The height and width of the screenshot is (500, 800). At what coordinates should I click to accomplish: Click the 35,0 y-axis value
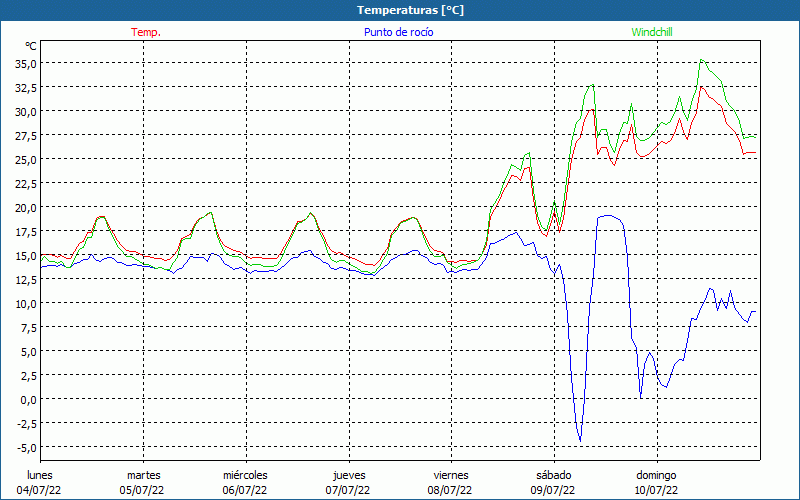(26, 64)
